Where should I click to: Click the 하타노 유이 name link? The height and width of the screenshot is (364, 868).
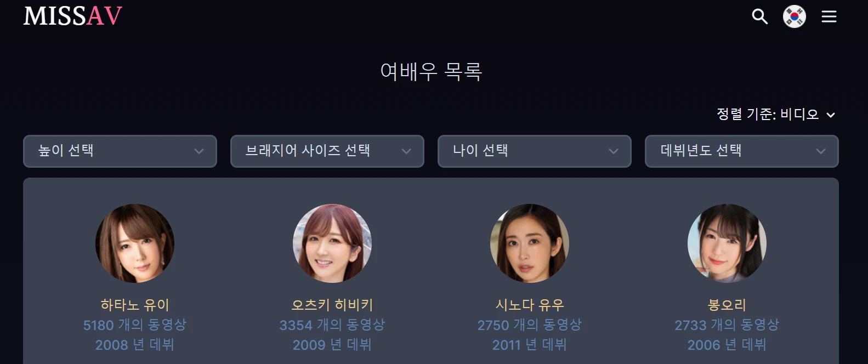click(135, 305)
